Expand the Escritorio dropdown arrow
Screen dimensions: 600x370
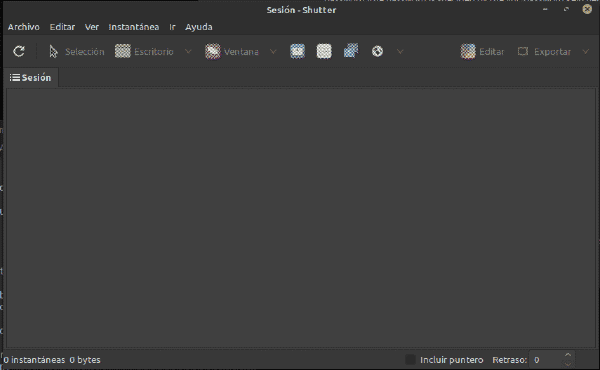[188, 51]
